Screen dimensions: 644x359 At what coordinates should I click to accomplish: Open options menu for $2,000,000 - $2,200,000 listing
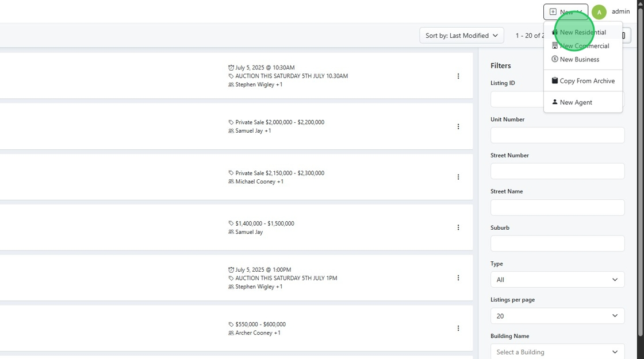458,126
